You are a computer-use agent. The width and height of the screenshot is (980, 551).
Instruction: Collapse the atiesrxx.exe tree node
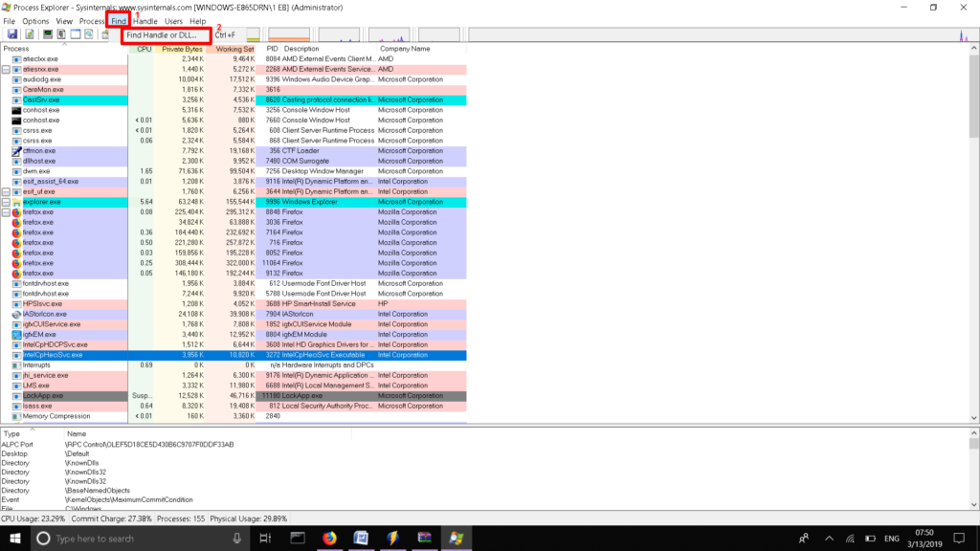point(6,69)
